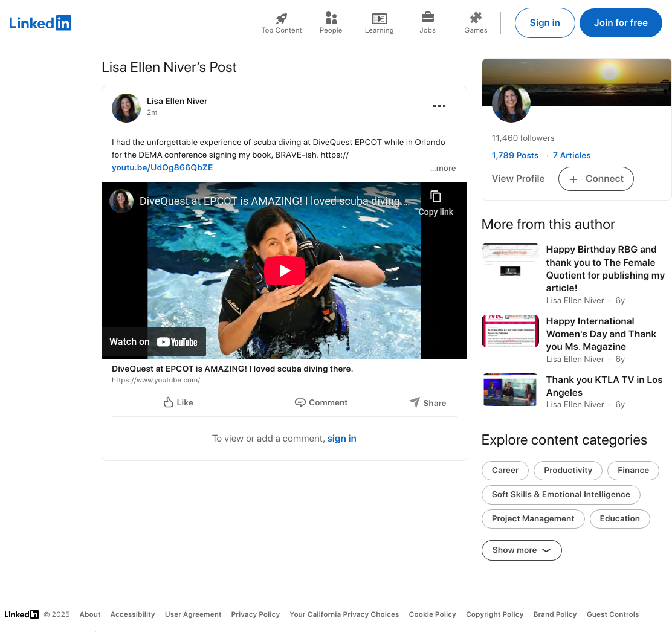Open the Learning nav icon

tap(380, 18)
